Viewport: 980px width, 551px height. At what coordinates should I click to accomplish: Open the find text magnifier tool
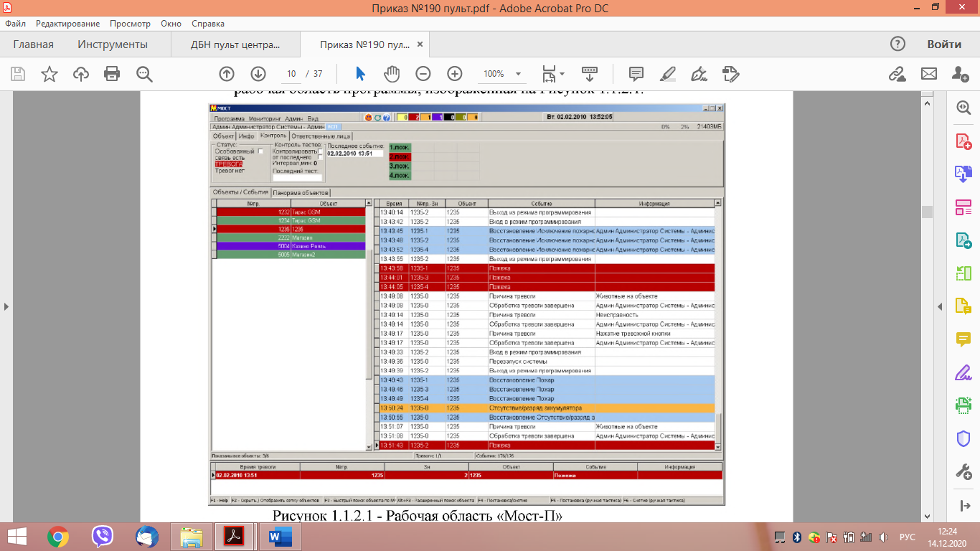click(x=144, y=73)
